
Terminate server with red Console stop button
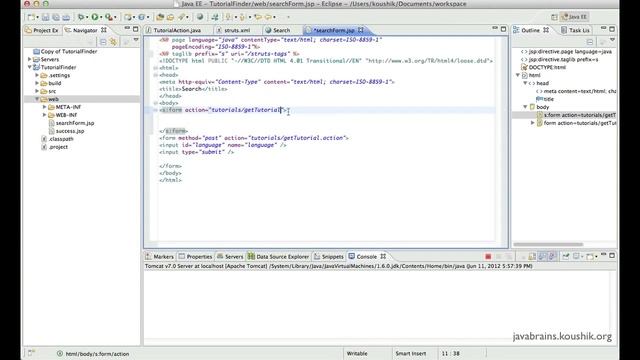(488, 256)
